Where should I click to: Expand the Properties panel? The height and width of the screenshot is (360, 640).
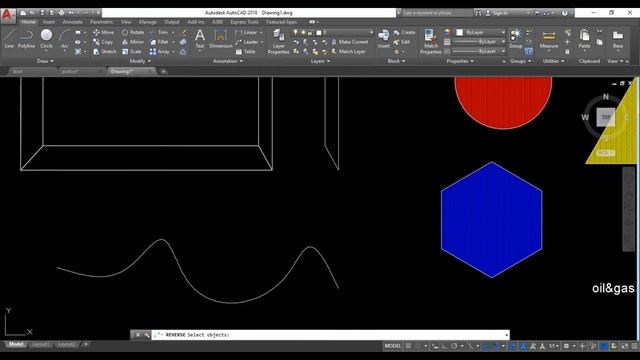point(460,61)
